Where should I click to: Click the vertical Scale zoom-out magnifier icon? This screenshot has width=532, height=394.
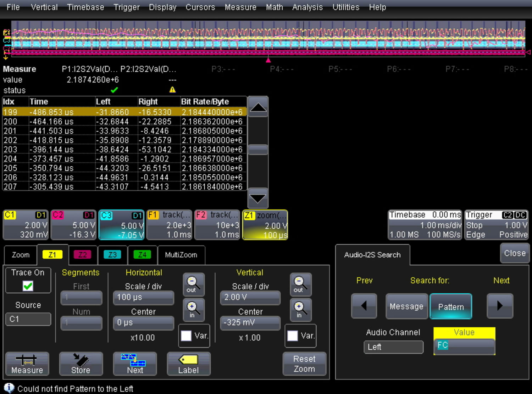300,285
